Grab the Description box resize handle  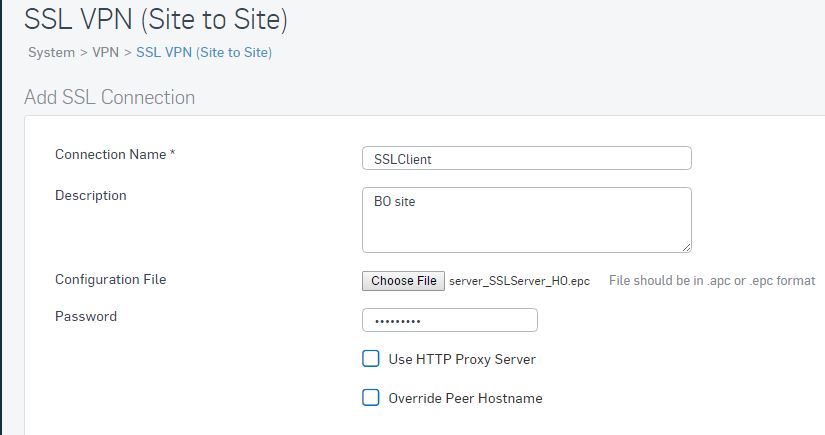(686, 247)
